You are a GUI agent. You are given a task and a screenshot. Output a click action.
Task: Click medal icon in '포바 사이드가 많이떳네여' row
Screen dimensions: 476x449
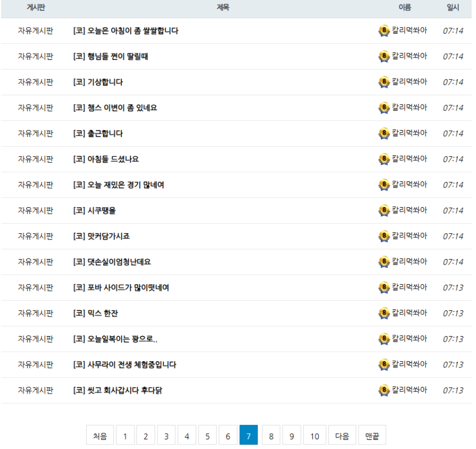pyautogui.click(x=384, y=288)
